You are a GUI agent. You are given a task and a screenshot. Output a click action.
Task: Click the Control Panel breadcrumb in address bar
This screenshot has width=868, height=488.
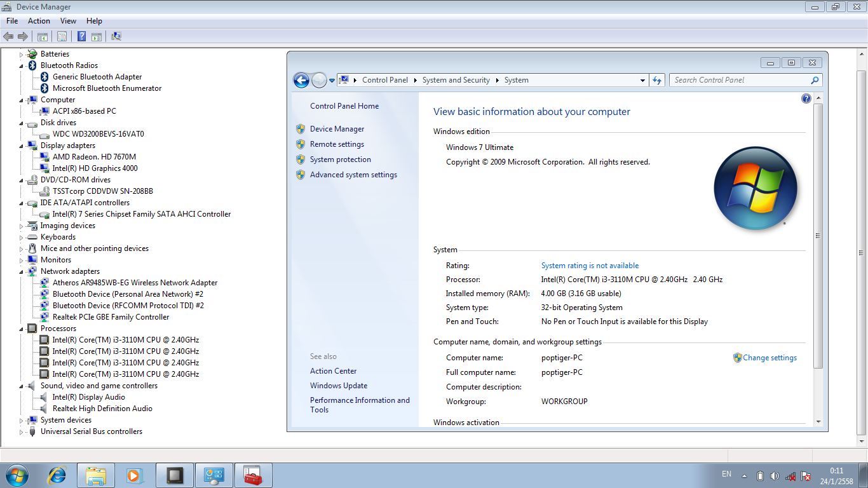pos(385,80)
